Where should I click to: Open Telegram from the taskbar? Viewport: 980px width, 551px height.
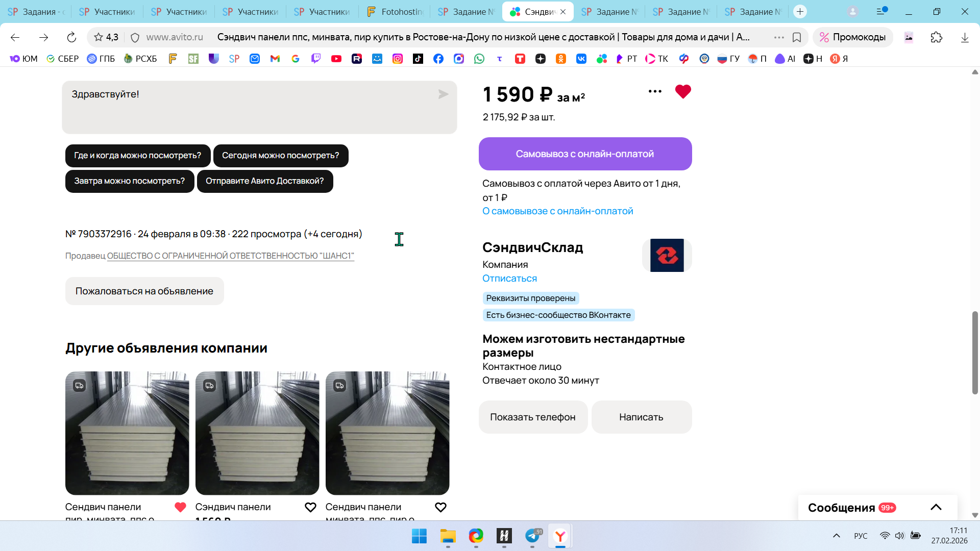pos(532,536)
